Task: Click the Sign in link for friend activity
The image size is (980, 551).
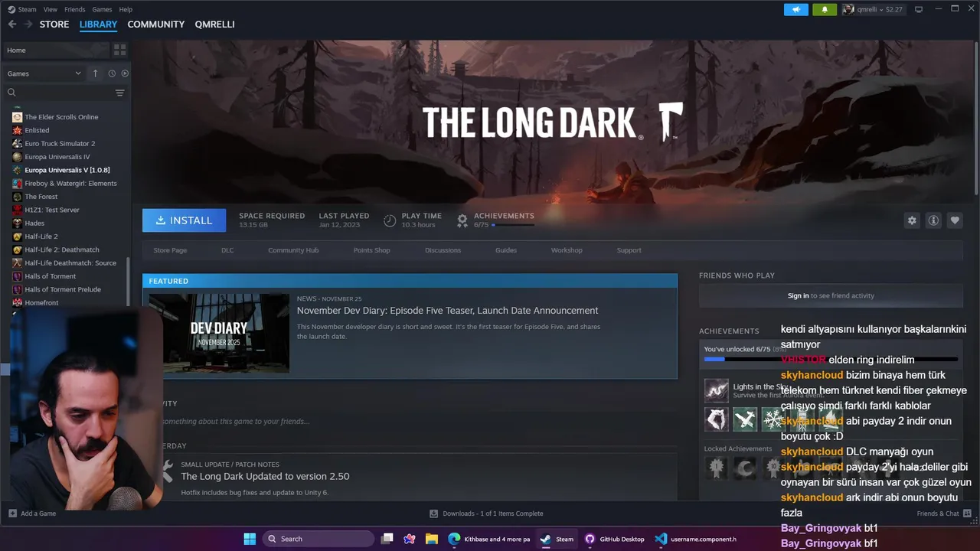Action: tap(798, 295)
